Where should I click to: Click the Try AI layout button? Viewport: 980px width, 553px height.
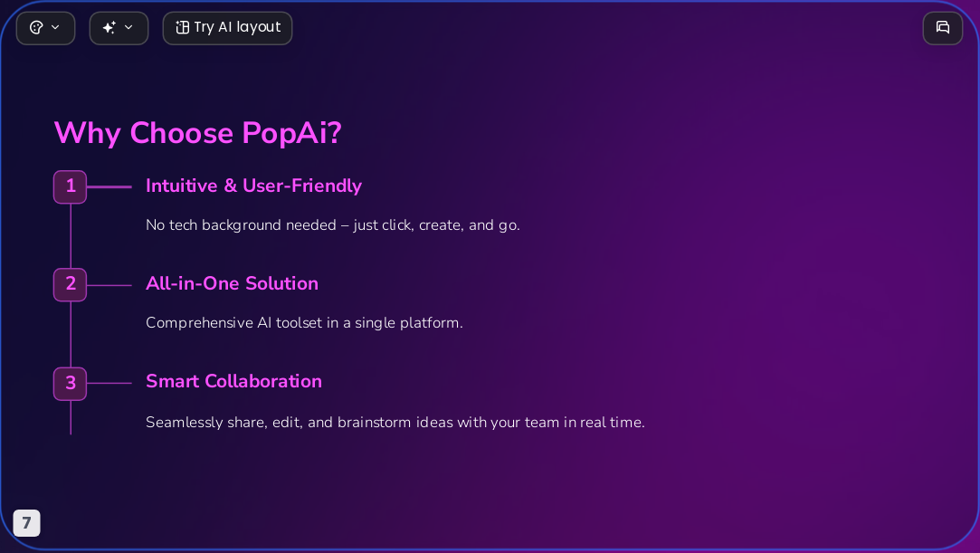(x=227, y=28)
